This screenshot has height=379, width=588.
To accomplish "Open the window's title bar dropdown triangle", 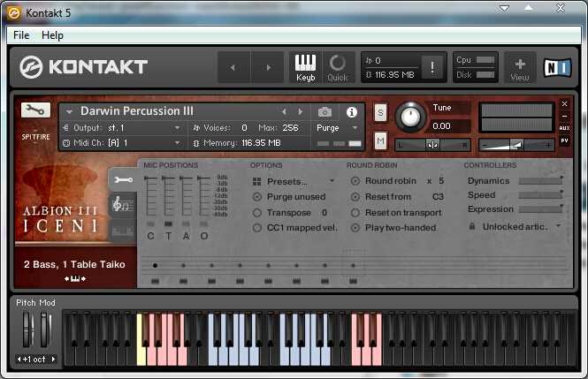I will [x=504, y=8].
